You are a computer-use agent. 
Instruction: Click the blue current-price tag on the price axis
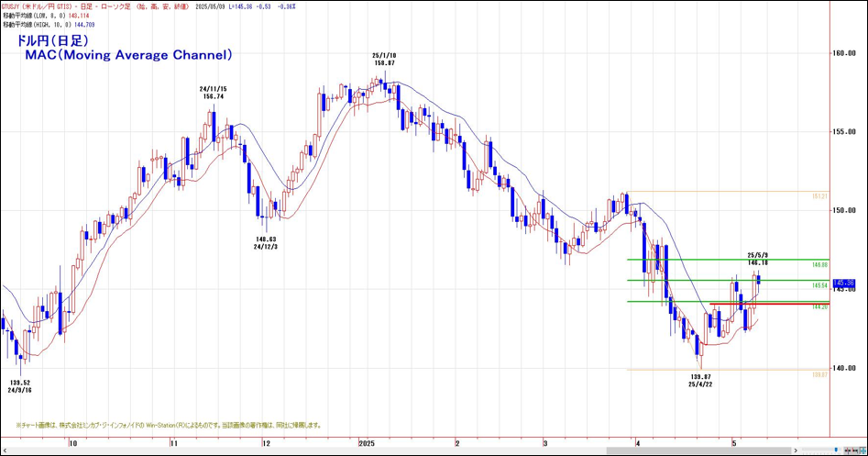point(843,283)
